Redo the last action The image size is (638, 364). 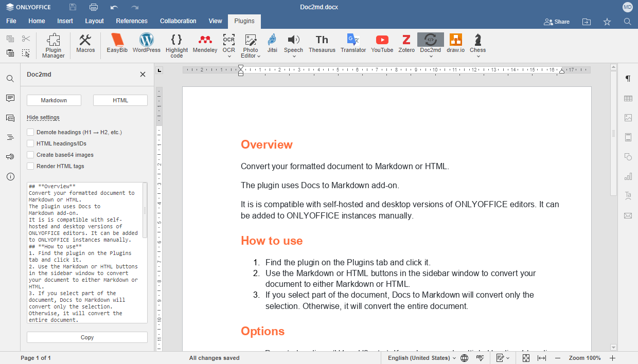click(135, 7)
